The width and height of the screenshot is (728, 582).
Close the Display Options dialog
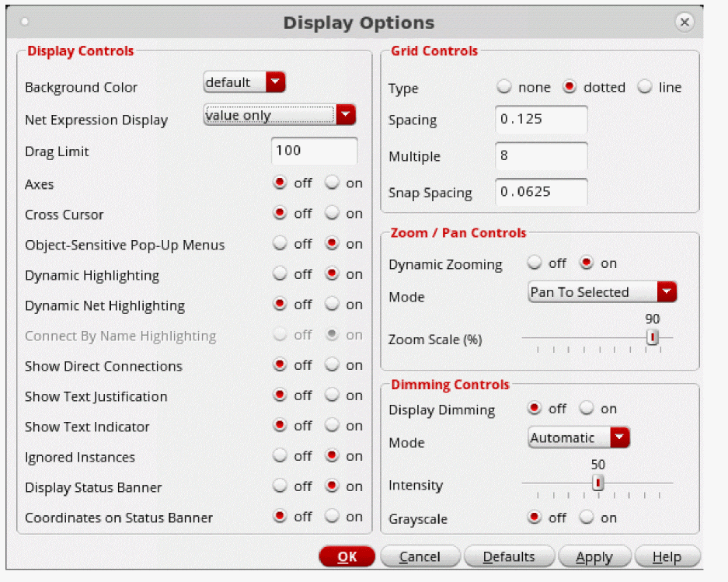pyautogui.click(x=684, y=22)
